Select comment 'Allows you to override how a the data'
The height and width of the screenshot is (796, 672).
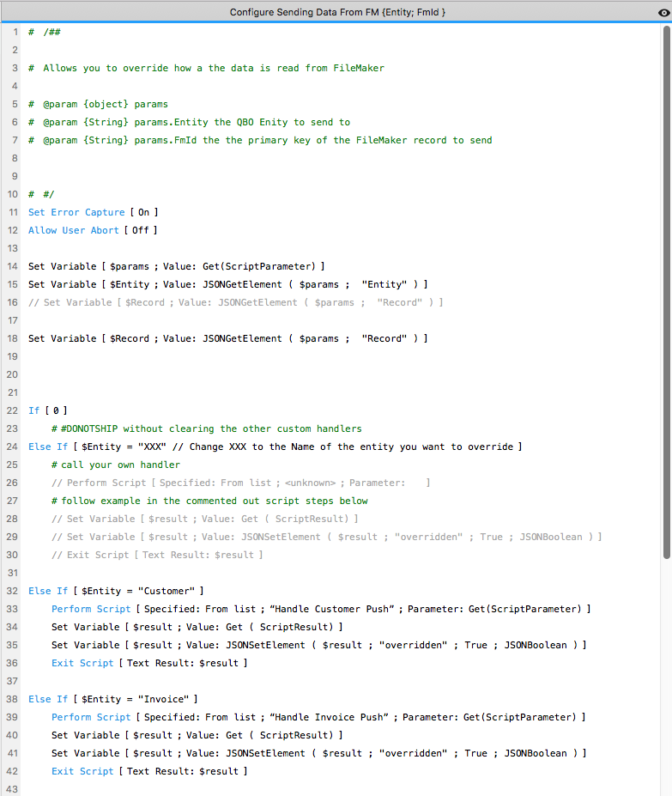[x=206, y=68]
